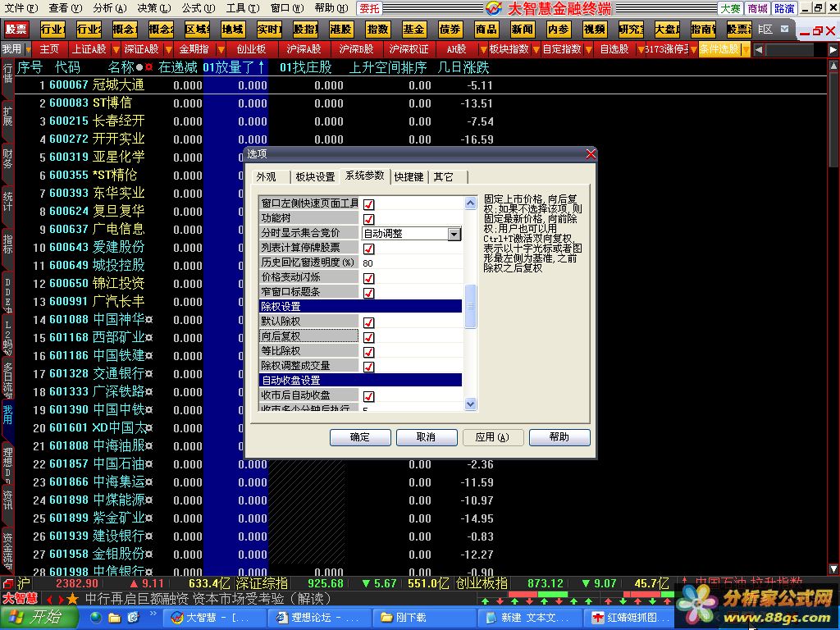Viewport: 840px width, 630px height.
Task: Expand the dropdown arrow after 金期指 tab
Action: point(221,50)
